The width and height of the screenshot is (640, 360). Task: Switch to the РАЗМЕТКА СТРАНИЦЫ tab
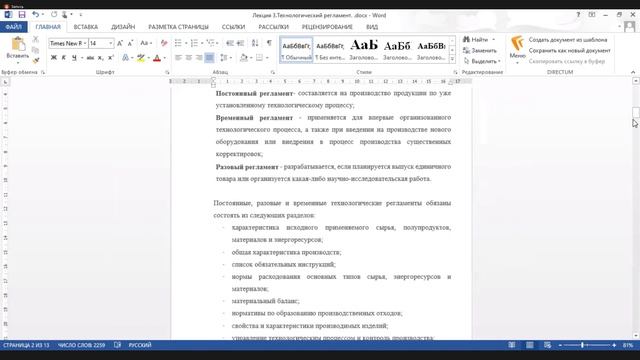[x=178, y=27]
